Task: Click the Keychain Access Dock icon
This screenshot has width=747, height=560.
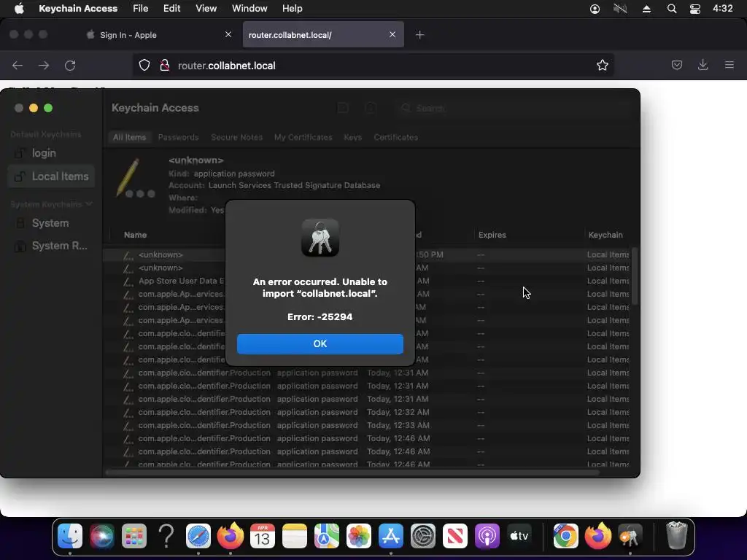Action: coord(630,537)
